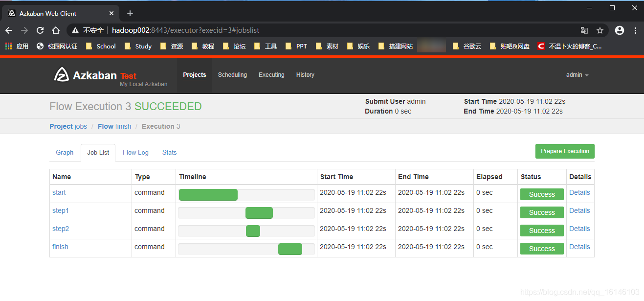Open the Flow finish breadcrumb link

tap(114, 126)
